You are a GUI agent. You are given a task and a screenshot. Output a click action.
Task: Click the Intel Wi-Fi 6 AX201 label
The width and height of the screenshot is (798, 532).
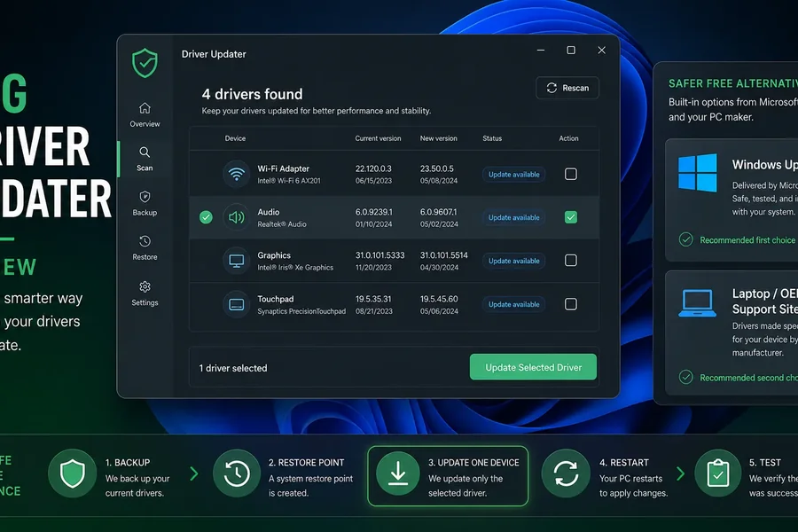pos(289,181)
